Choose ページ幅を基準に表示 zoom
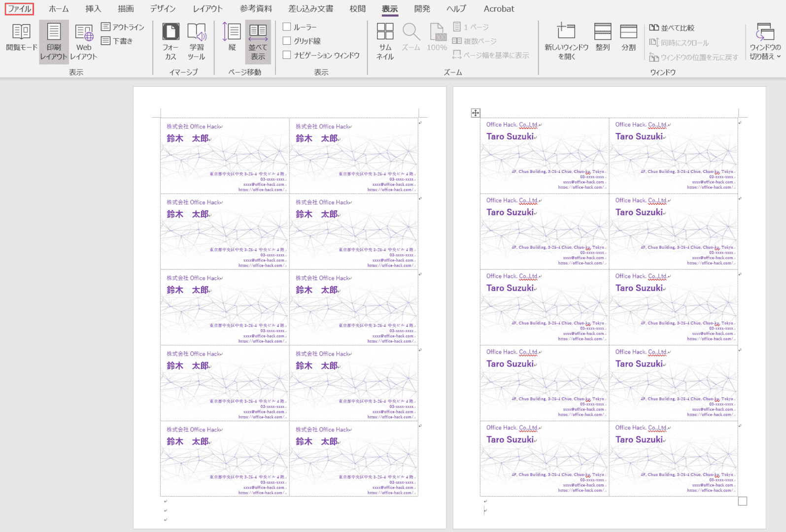The image size is (786, 532). [x=491, y=55]
